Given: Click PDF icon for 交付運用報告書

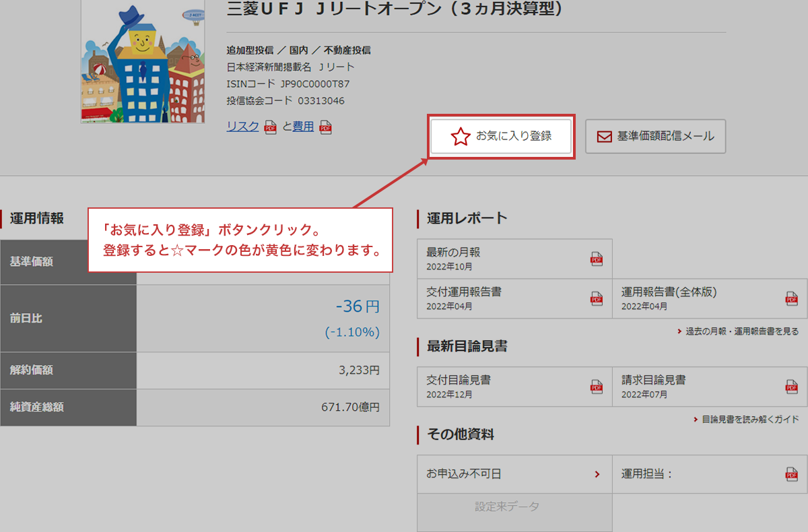Looking at the screenshot, I should (x=597, y=298).
